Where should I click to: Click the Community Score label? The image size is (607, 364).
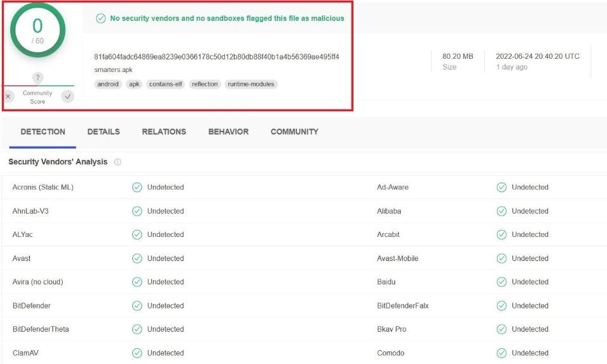tap(37, 97)
